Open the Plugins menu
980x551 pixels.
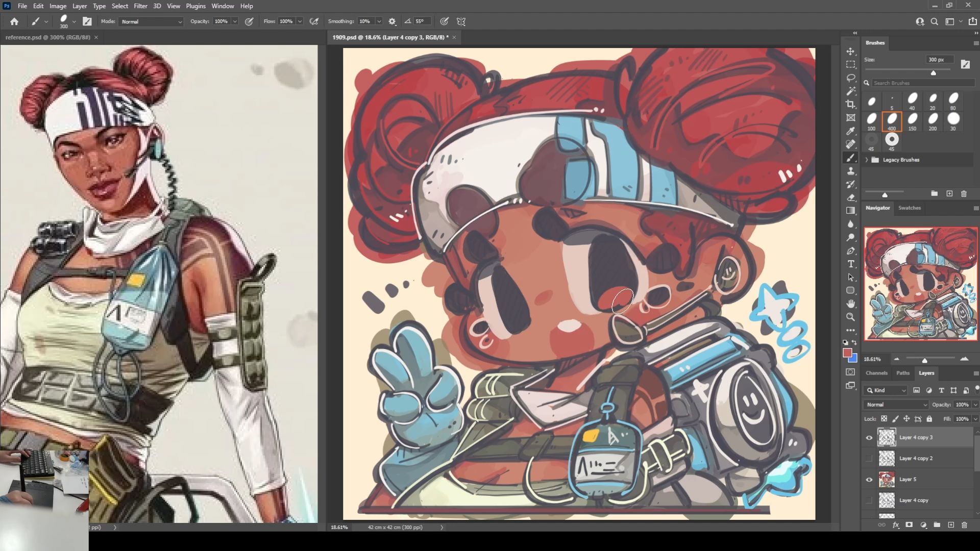195,6
